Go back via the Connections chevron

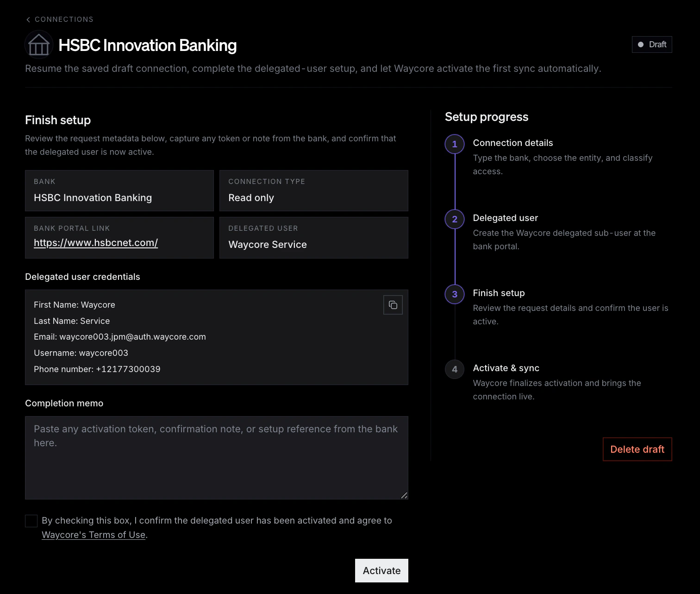tap(28, 19)
